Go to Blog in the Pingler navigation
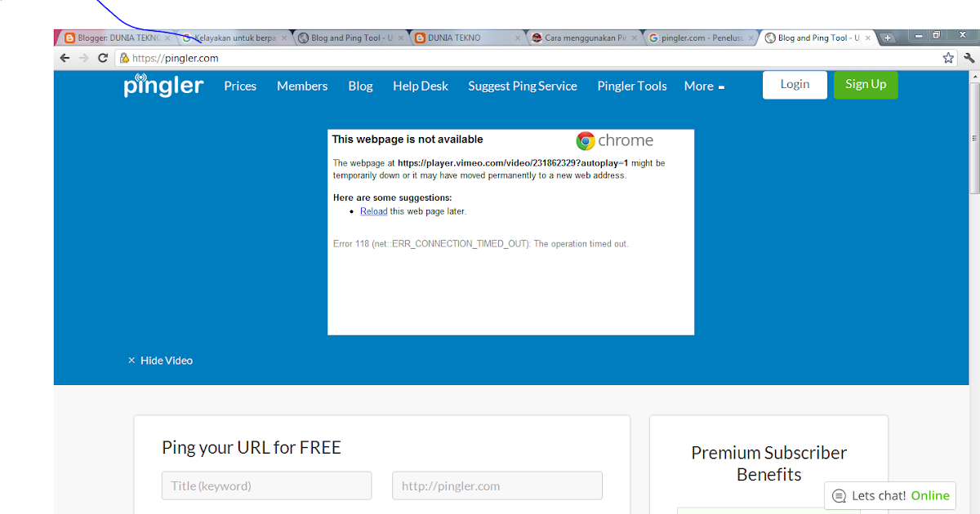This screenshot has height=514, width=980. tap(360, 86)
